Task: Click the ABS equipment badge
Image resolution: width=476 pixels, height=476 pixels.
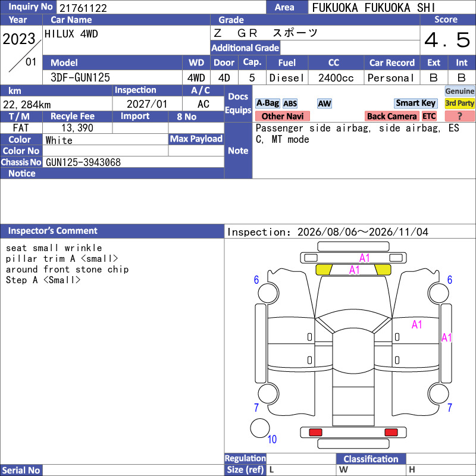Action: (290, 104)
